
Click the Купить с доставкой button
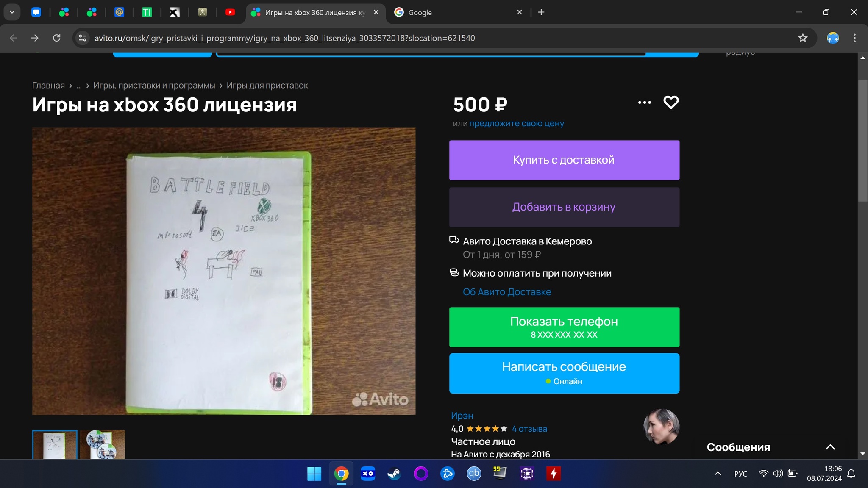pos(564,160)
